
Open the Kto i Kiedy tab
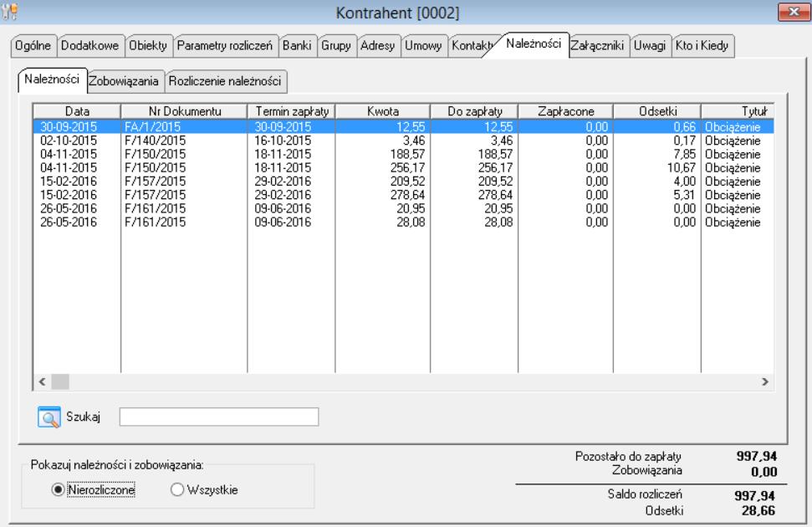click(x=702, y=46)
